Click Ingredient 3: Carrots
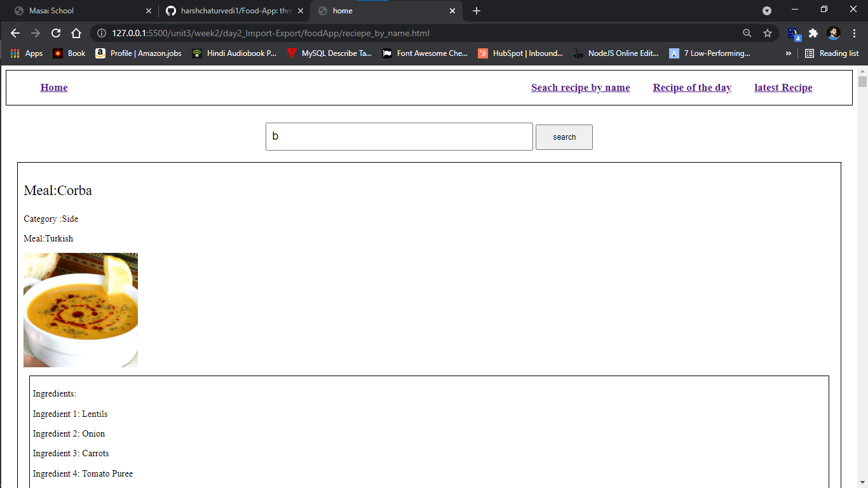Viewport: 868px width, 488px height. coord(71,453)
